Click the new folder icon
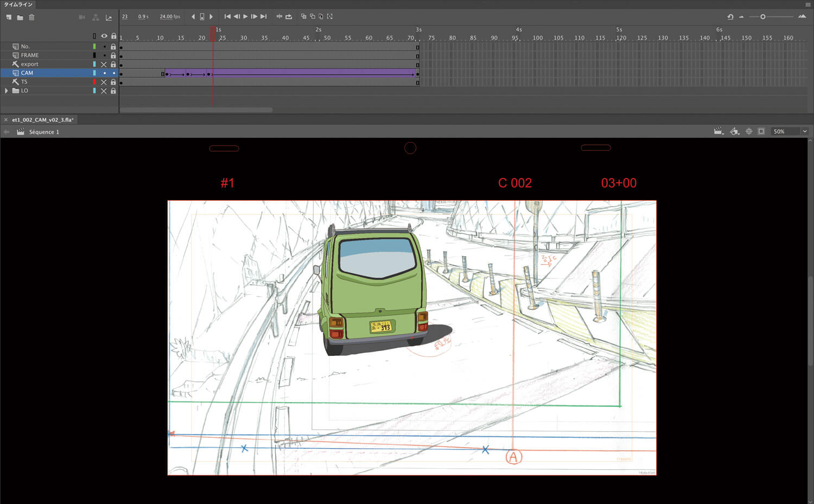814x504 pixels. (20, 17)
